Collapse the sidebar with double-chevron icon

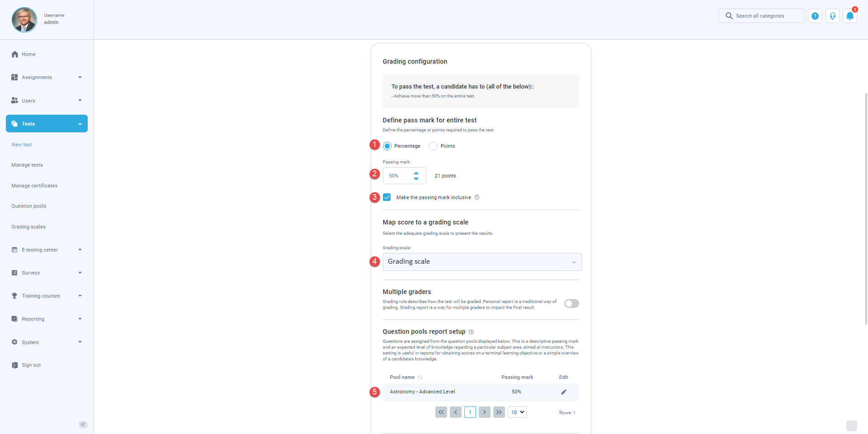[x=83, y=425]
